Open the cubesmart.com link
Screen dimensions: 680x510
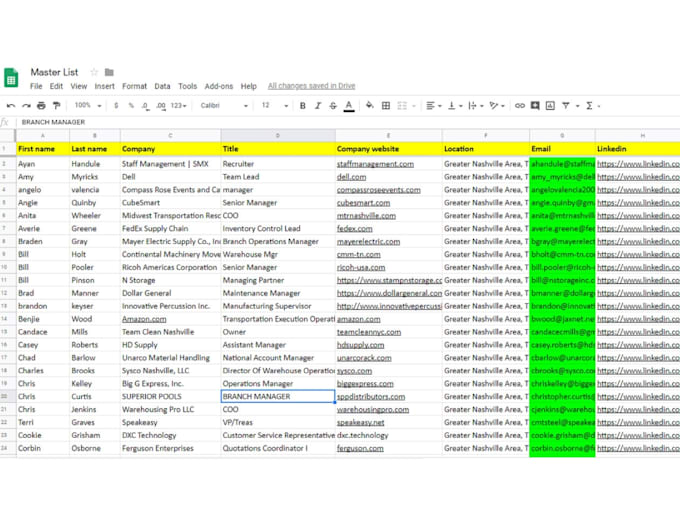(363, 203)
